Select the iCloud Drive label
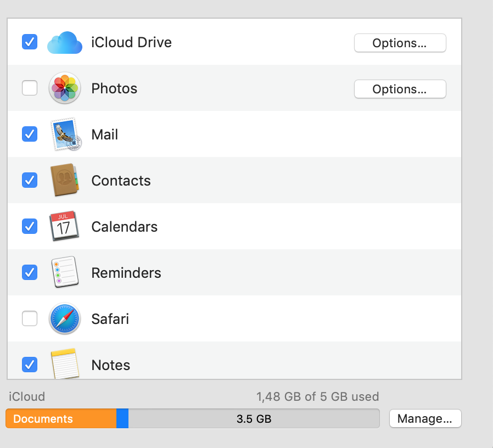Screen dimensions: 493x448 131,42
